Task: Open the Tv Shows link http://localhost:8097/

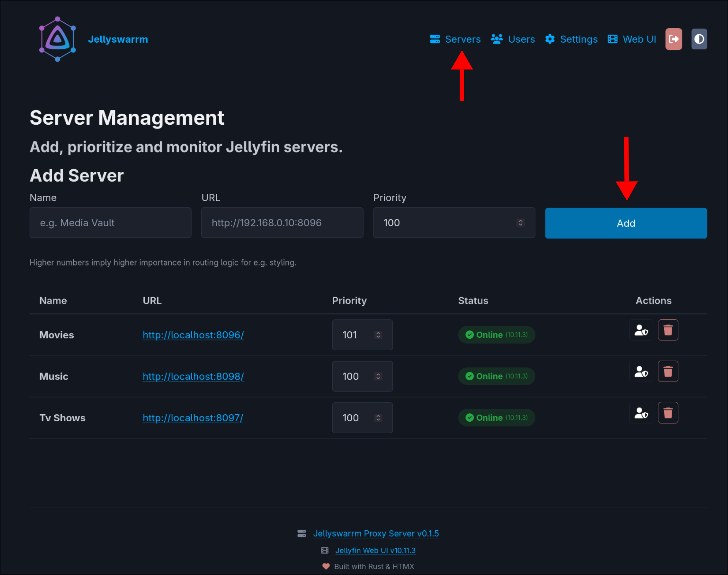Action: [x=193, y=418]
